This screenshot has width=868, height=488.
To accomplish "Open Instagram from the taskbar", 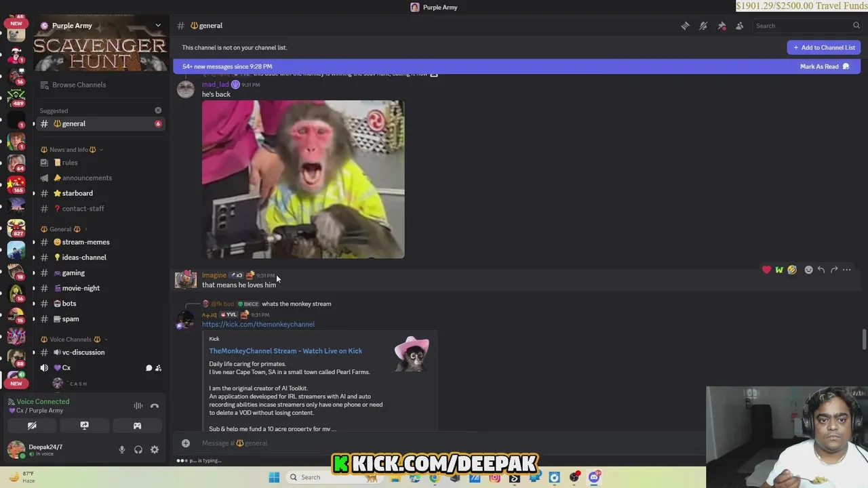I will [494, 477].
